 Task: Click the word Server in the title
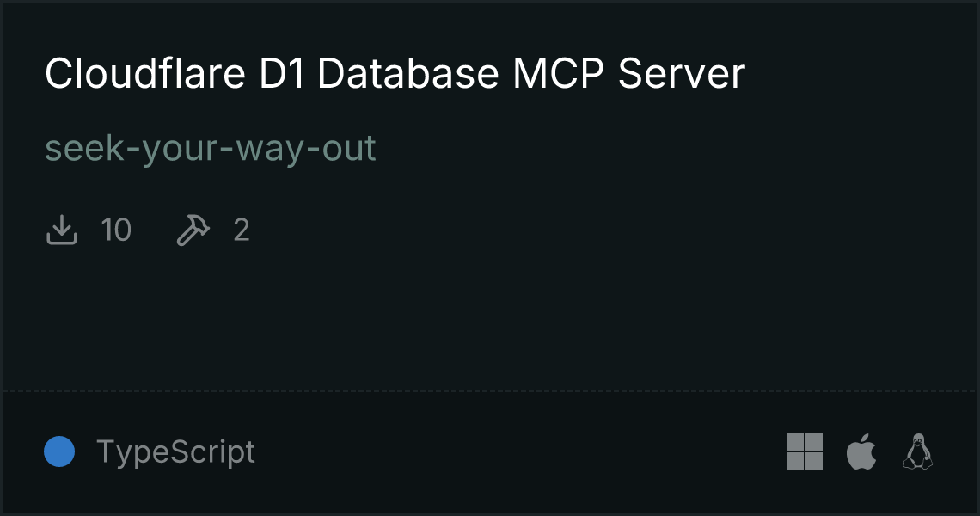[x=681, y=74]
